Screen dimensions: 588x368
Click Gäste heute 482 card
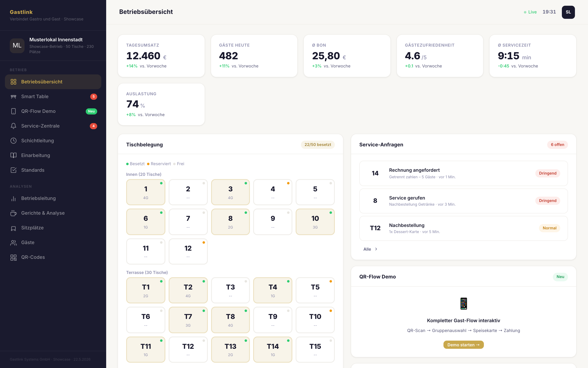(254, 56)
